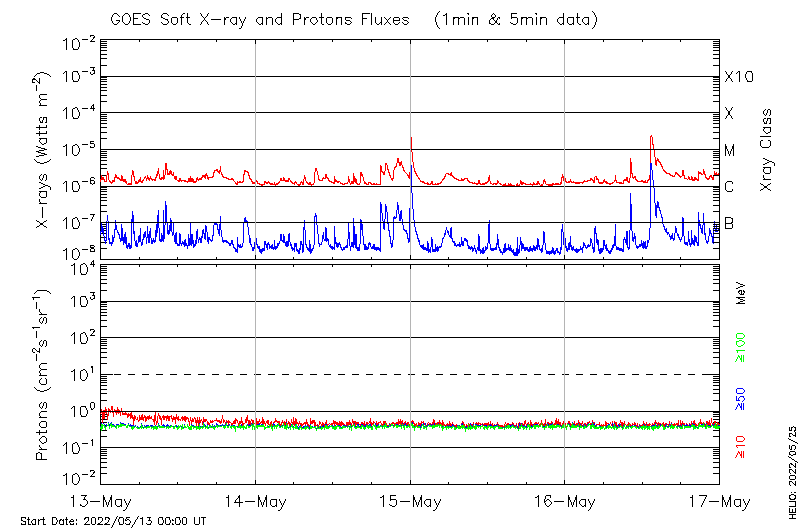This screenshot has height=530, width=800.
Task: Select the B class label on the right axis
Action: pyautogui.click(x=729, y=223)
